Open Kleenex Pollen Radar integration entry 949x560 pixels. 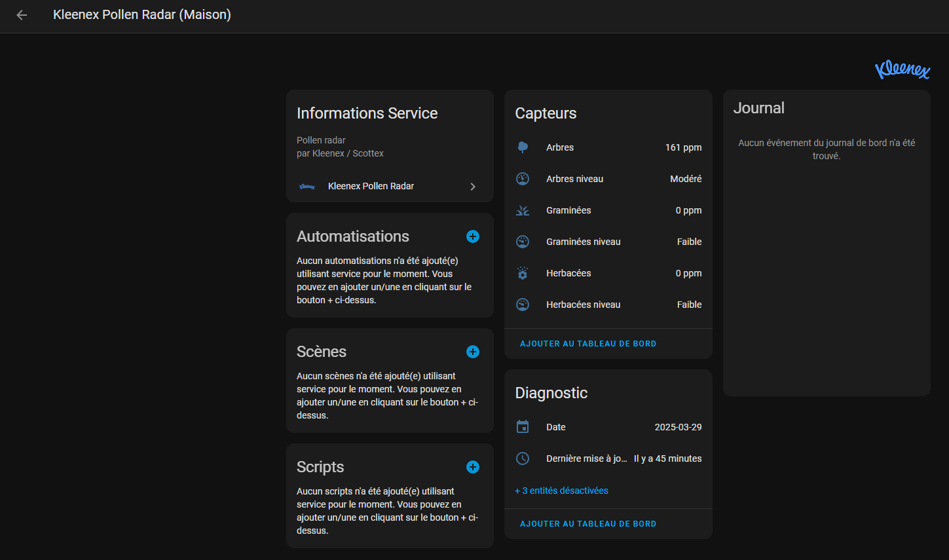coord(390,187)
